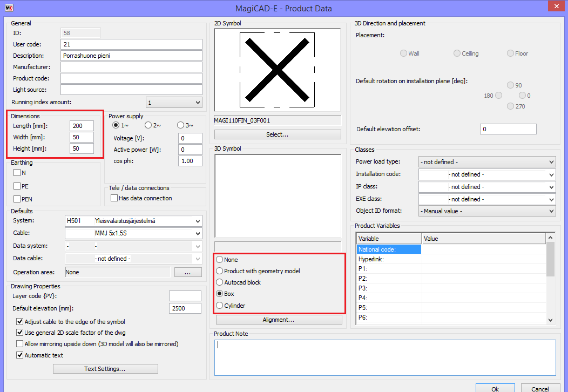This screenshot has height=392, width=568.
Task: Open Text Settings...
Action: click(105, 369)
